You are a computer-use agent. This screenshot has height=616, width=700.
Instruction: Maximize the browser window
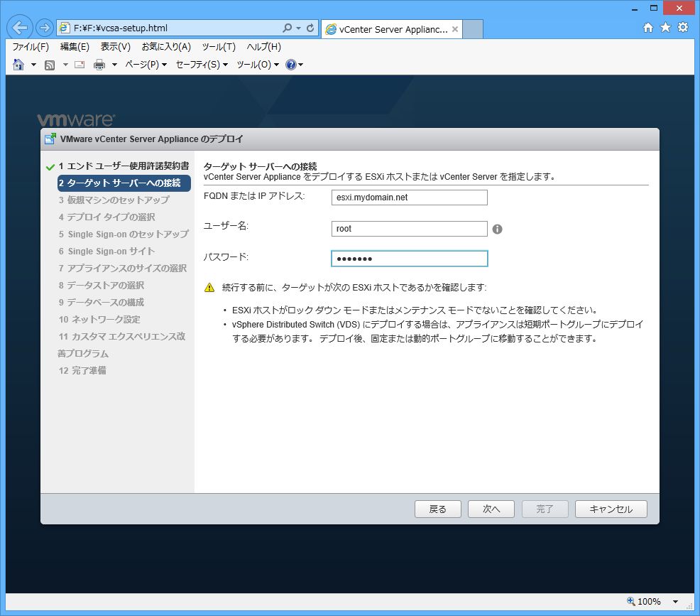[x=654, y=8]
